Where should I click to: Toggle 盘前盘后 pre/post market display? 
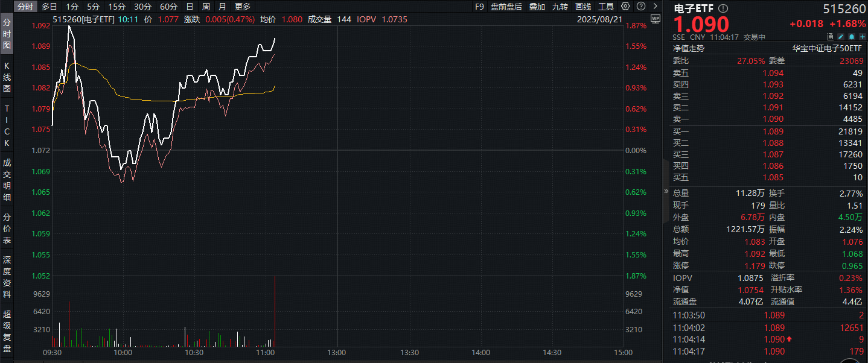506,7
